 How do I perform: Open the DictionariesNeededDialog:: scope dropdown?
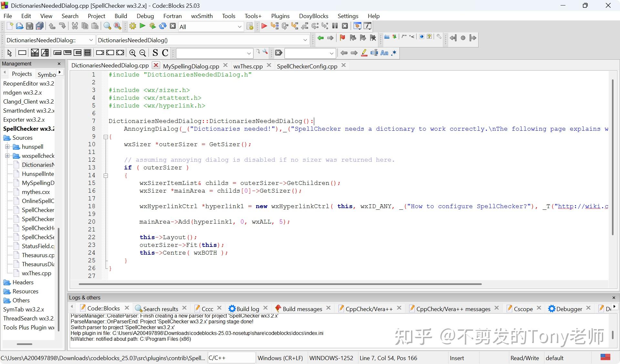tap(50, 40)
